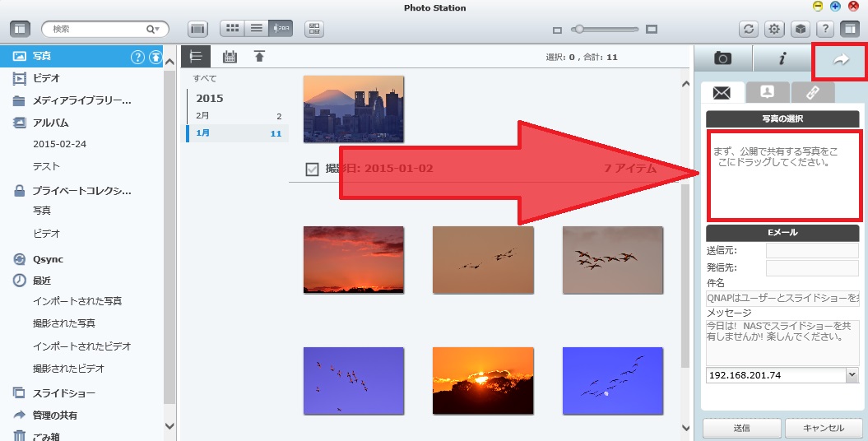Open the info panel tab
This screenshot has height=441, width=868.
[782, 58]
